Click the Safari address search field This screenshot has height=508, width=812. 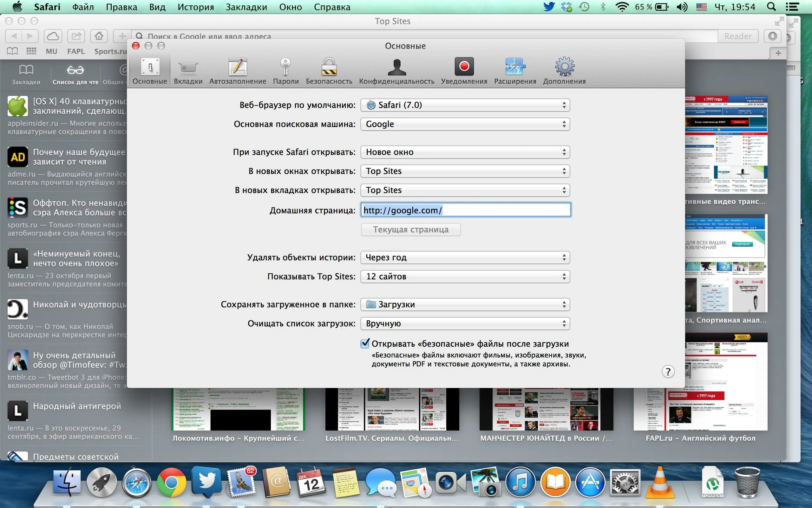pos(425,36)
